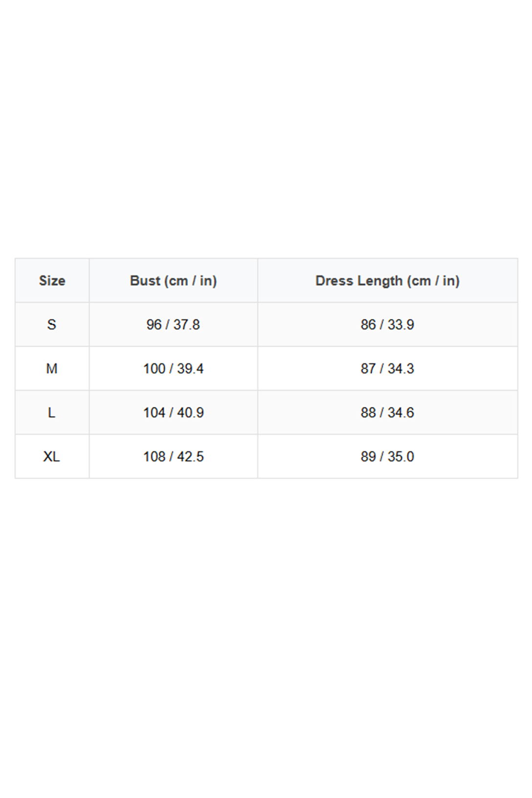Click dress length 86 / 33.9
Viewport: 532px width, 798px height.
click(x=387, y=325)
